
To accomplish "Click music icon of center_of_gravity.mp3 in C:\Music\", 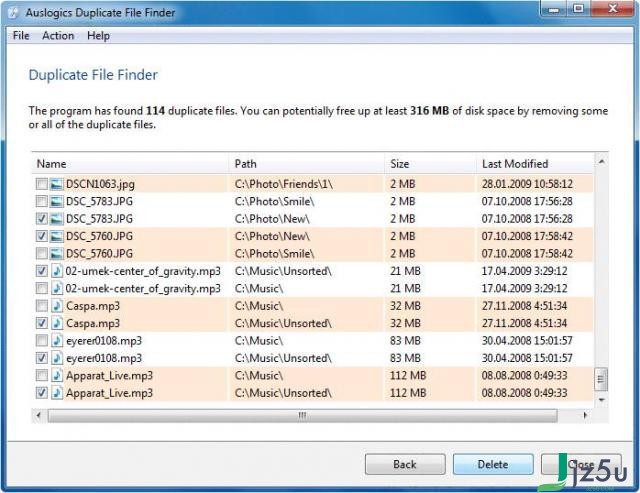I will coord(57,289).
